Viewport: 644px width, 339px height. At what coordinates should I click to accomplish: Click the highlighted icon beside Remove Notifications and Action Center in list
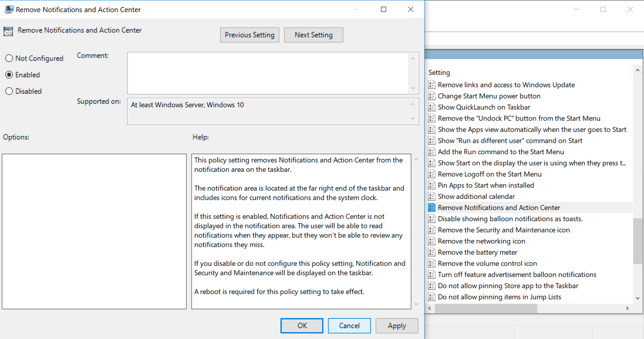click(x=431, y=207)
